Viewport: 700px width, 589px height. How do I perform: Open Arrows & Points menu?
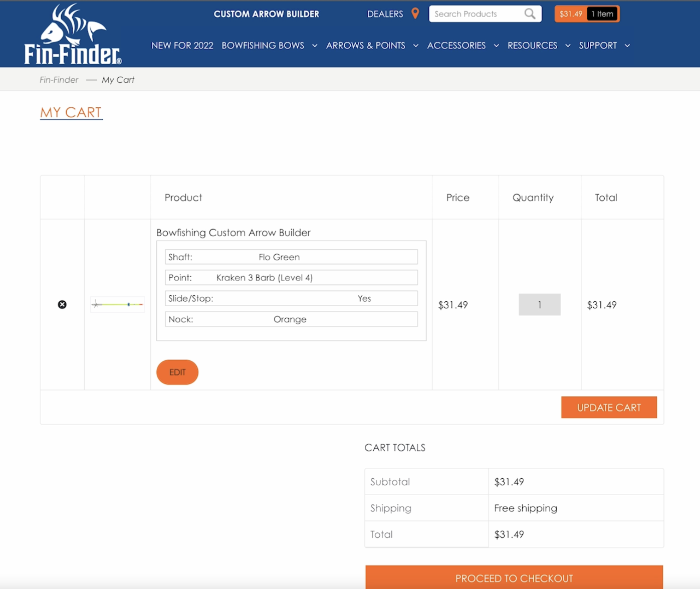tap(366, 46)
